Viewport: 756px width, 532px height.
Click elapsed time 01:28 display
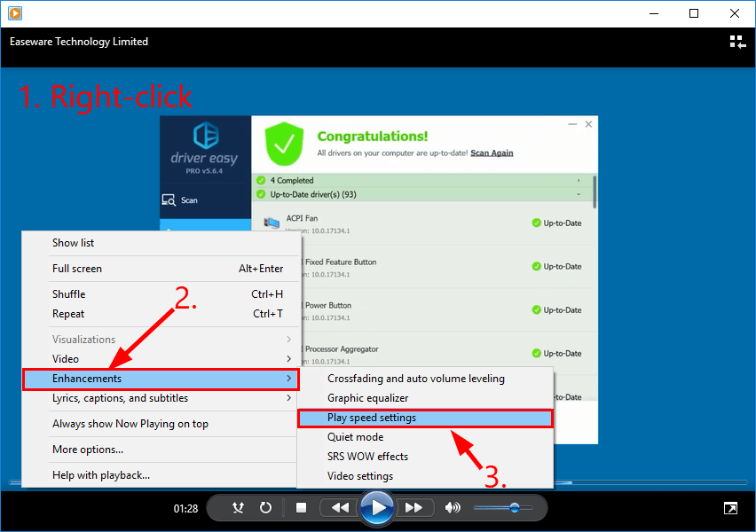click(x=185, y=508)
